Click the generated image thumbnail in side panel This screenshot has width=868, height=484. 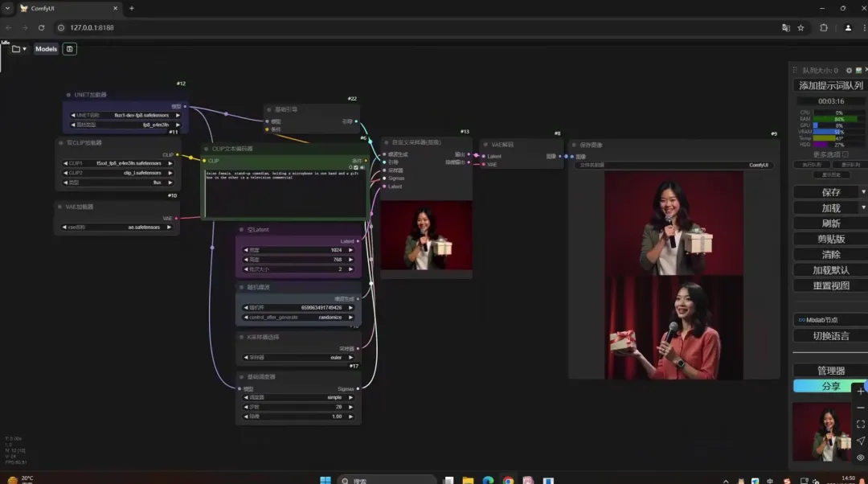click(821, 432)
